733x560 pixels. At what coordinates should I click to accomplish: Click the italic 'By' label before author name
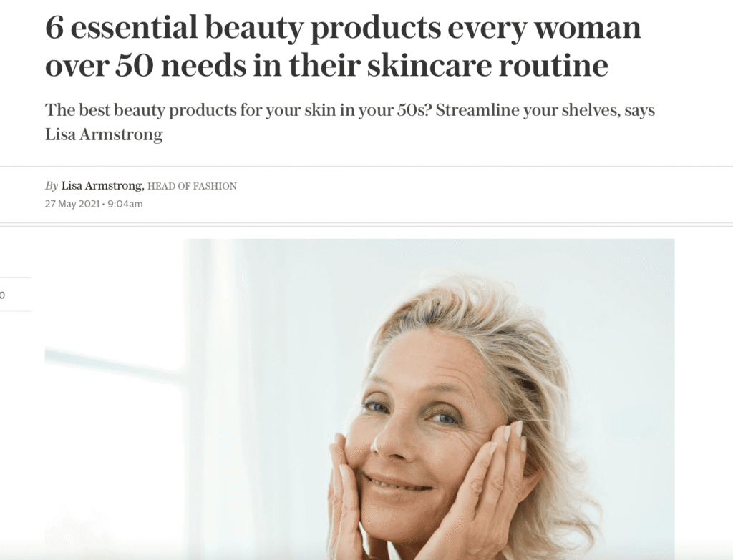(x=52, y=186)
